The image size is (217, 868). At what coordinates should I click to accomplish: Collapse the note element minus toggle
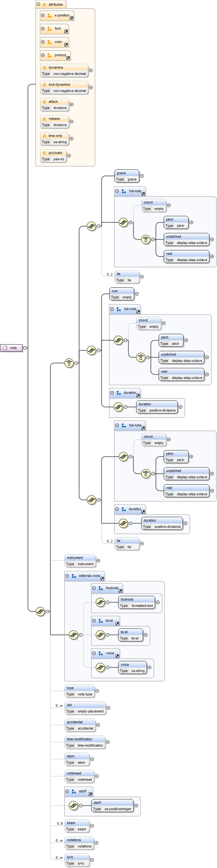coord(25,348)
